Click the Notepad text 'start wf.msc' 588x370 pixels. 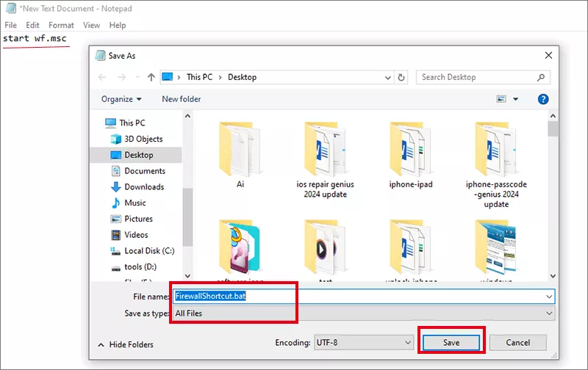coord(35,38)
